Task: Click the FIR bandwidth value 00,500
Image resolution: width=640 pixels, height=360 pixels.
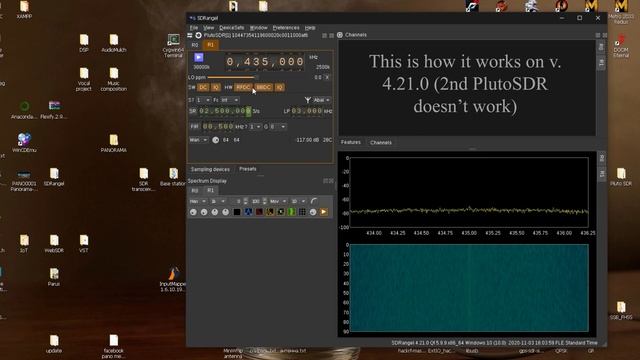Action: [218, 127]
